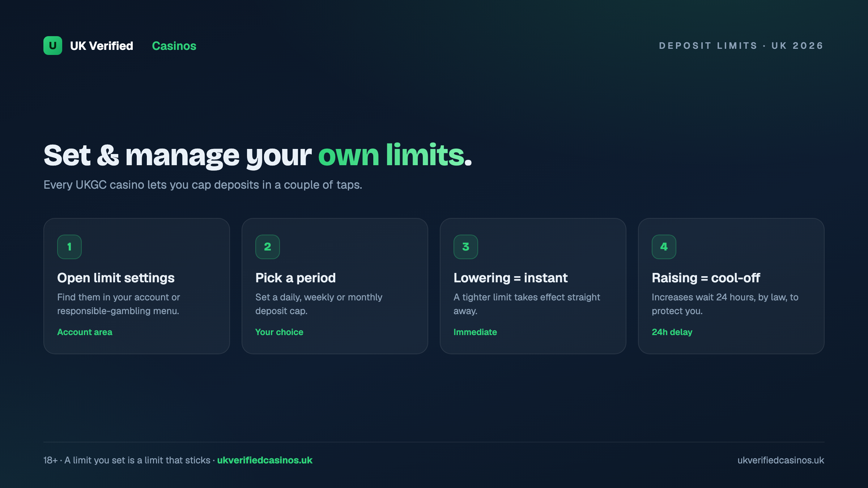Screen dimensions: 868x488
Task: Click the Account area tag
Action: click(85, 332)
